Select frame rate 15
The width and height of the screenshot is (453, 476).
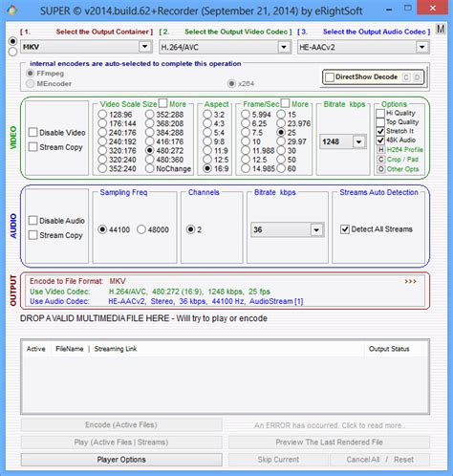[x=281, y=115]
